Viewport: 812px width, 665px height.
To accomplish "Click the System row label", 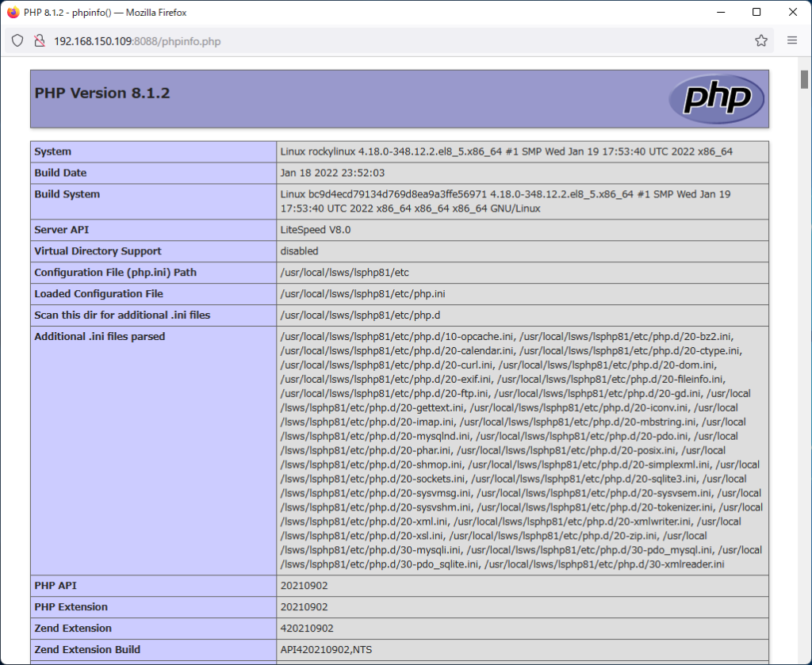I will click(53, 151).
